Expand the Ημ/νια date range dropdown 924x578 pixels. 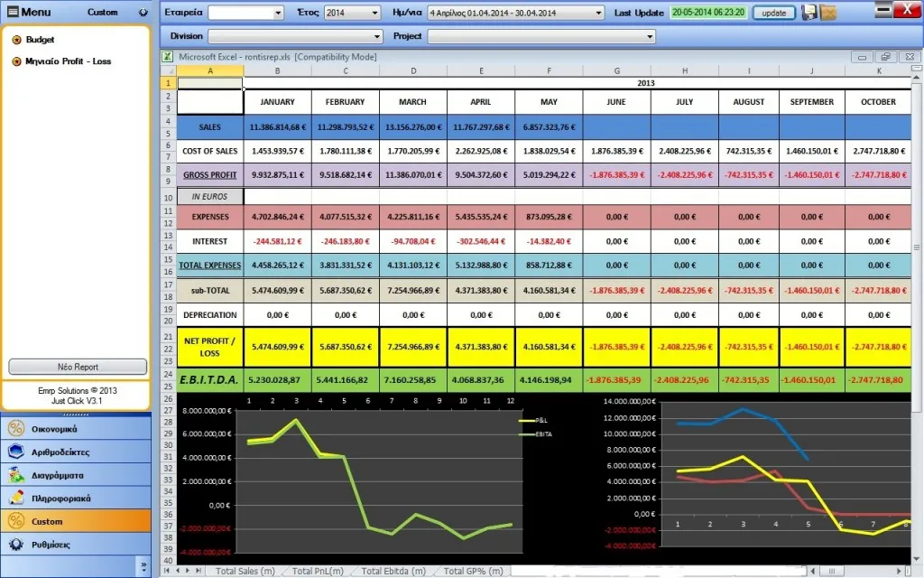click(x=599, y=13)
